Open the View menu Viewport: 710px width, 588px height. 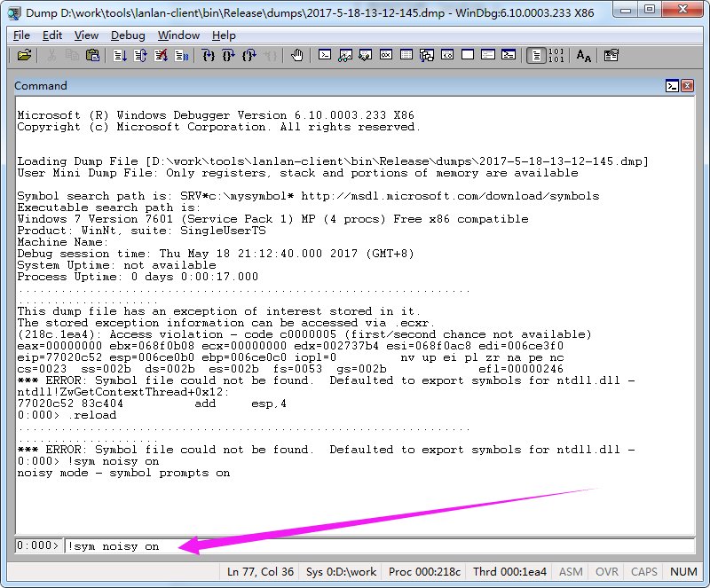coord(86,35)
